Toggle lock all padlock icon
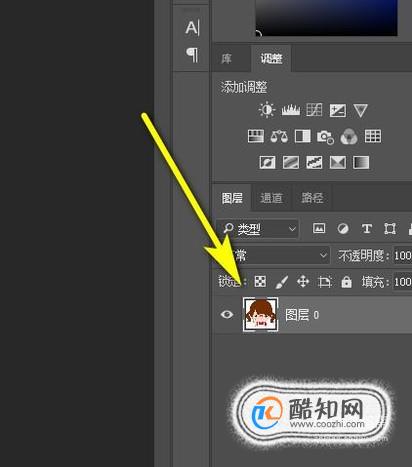 click(x=346, y=282)
